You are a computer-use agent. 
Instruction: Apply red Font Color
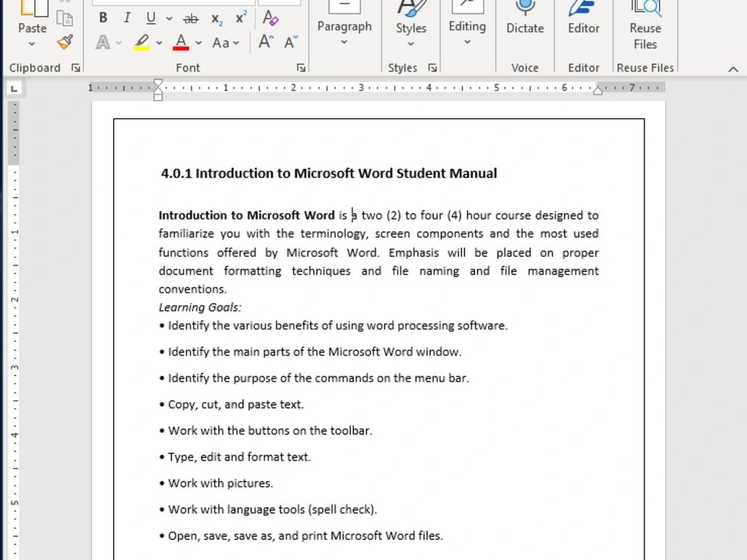click(181, 43)
